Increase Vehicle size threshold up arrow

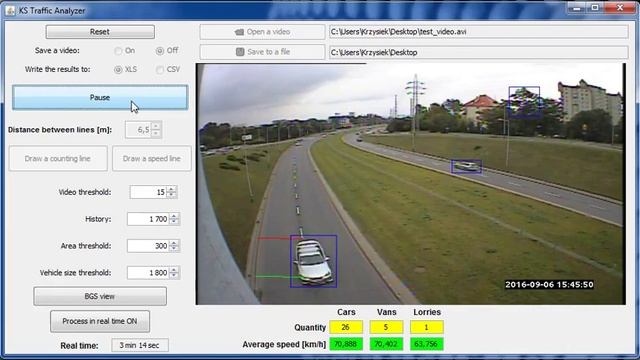point(174,269)
